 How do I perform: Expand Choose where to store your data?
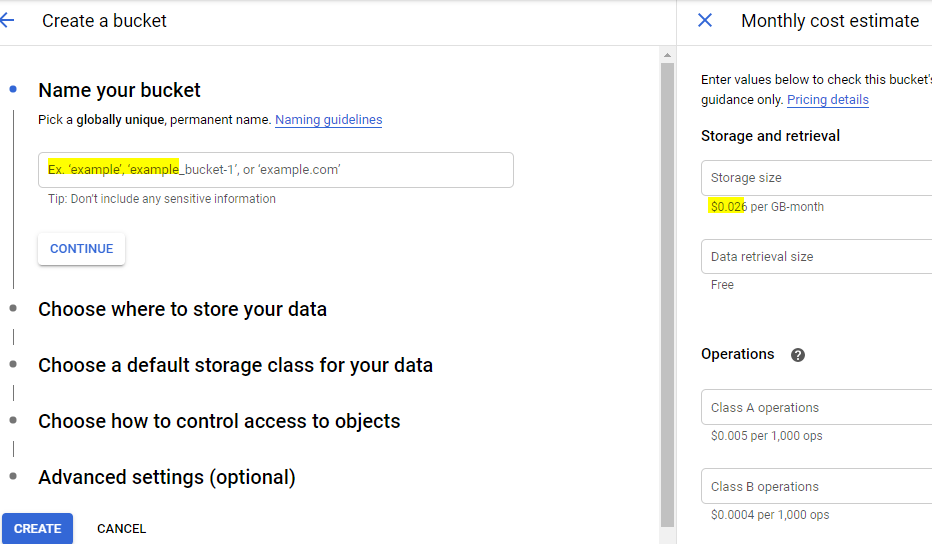pos(182,309)
